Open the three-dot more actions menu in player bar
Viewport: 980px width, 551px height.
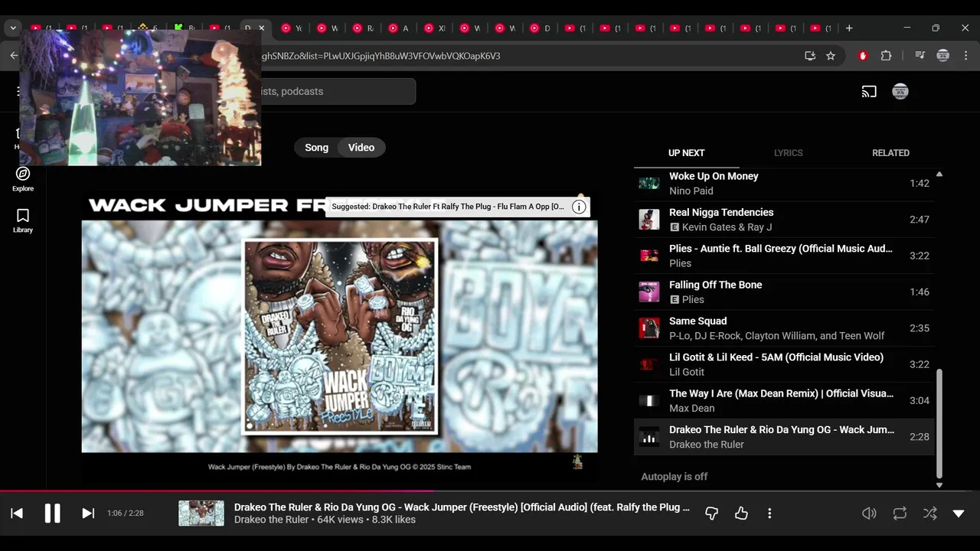point(769,514)
